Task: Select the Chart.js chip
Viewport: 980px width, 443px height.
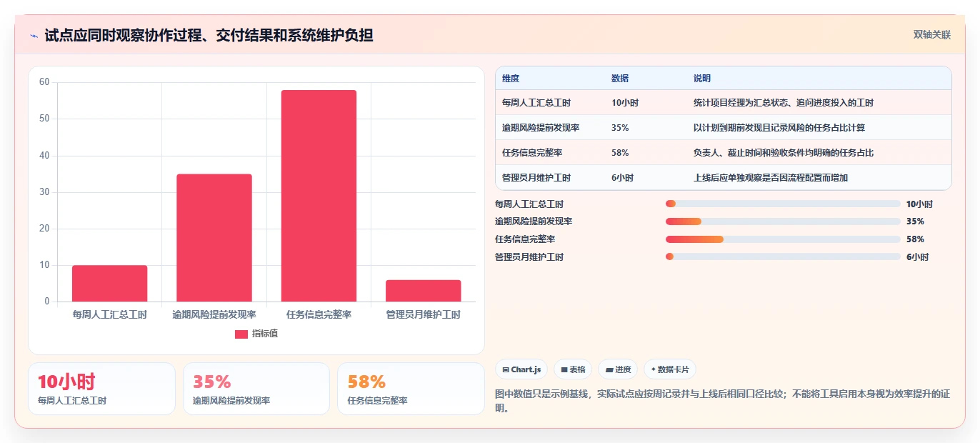Action: 521,369
